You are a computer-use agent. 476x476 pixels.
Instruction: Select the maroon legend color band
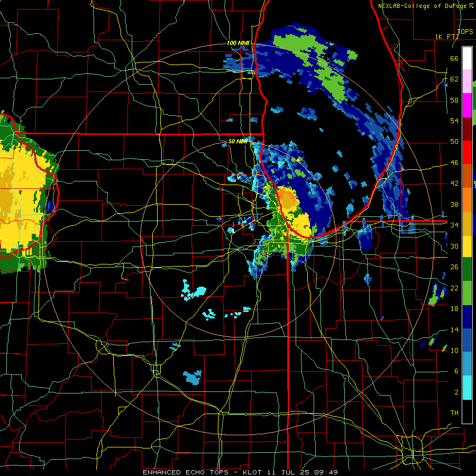pyautogui.click(x=467, y=129)
